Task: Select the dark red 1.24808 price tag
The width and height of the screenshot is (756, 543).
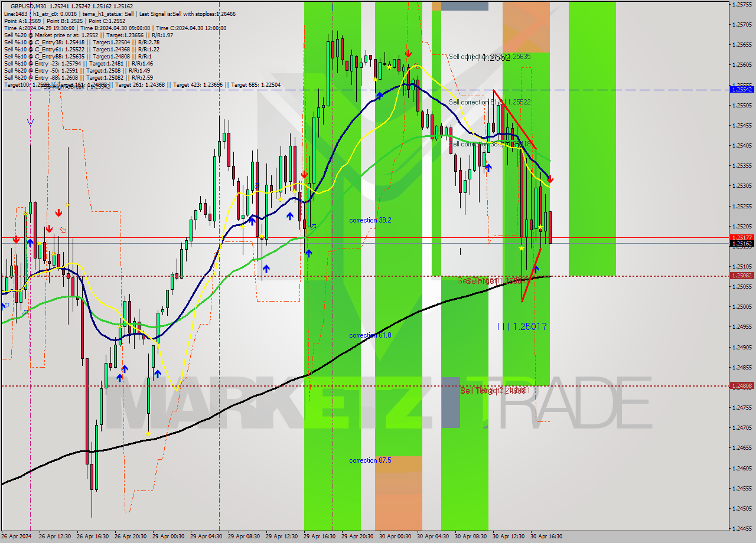Action: pyautogui.click(x=742, y=386)
